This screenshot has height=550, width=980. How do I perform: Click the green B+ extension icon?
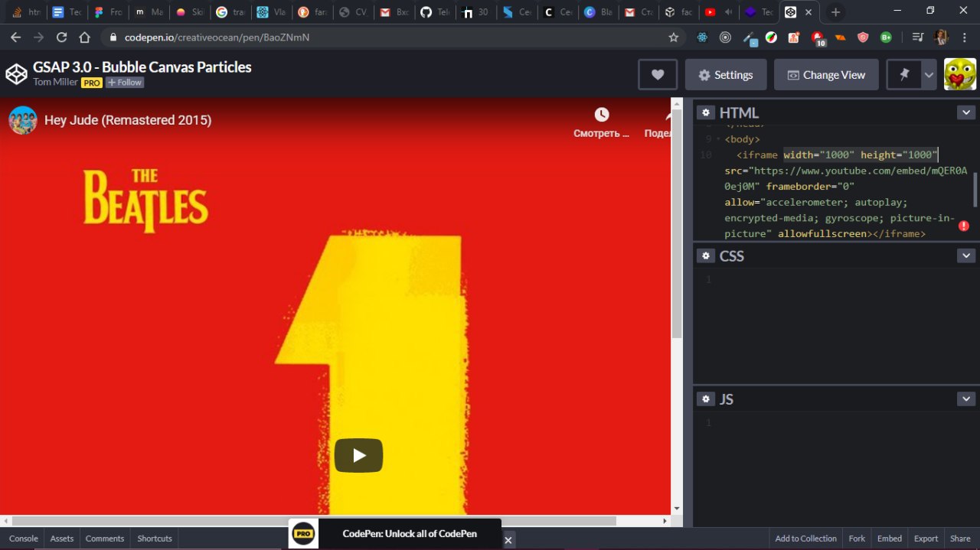point(886,37)
